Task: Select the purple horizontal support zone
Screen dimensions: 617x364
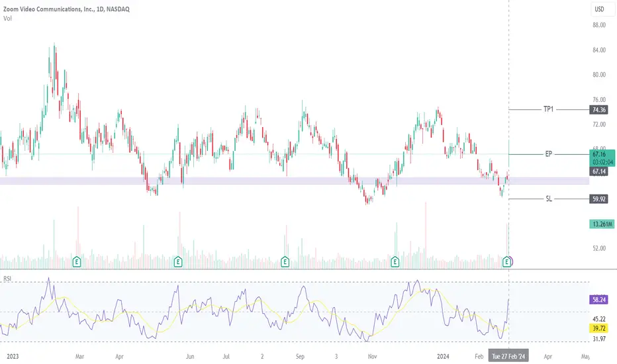Action: (x=295, y=181)
